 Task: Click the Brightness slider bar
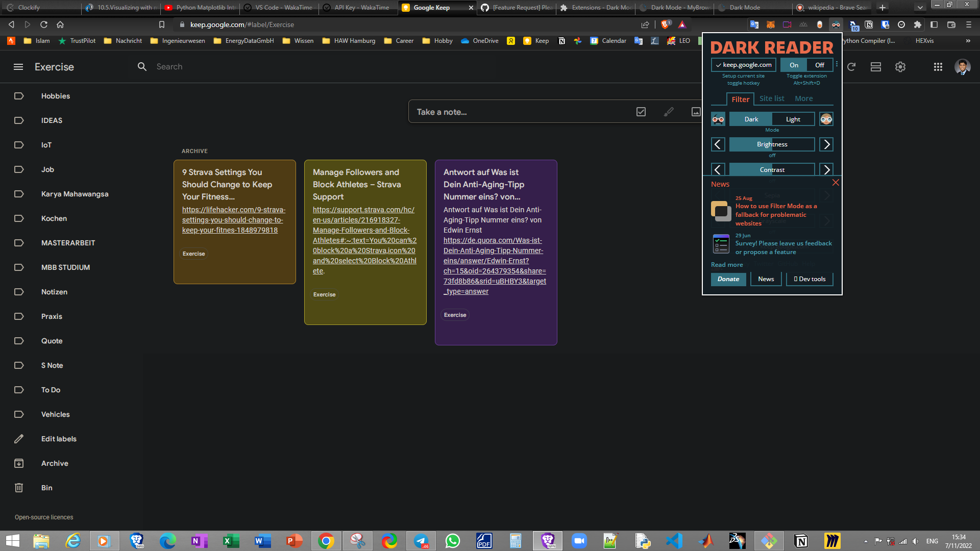772,144
